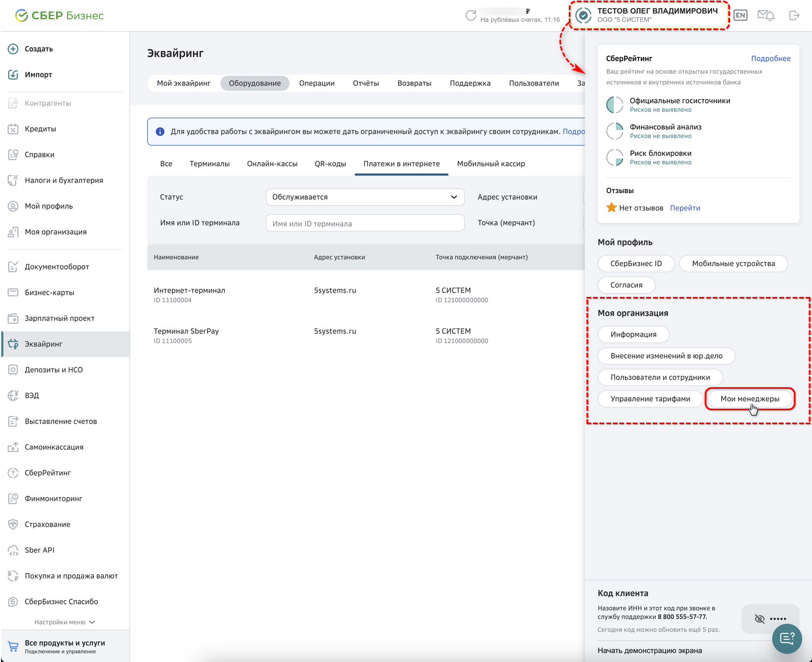
Task: Click the Управление тарифами button
Action: tap(650, 399)
